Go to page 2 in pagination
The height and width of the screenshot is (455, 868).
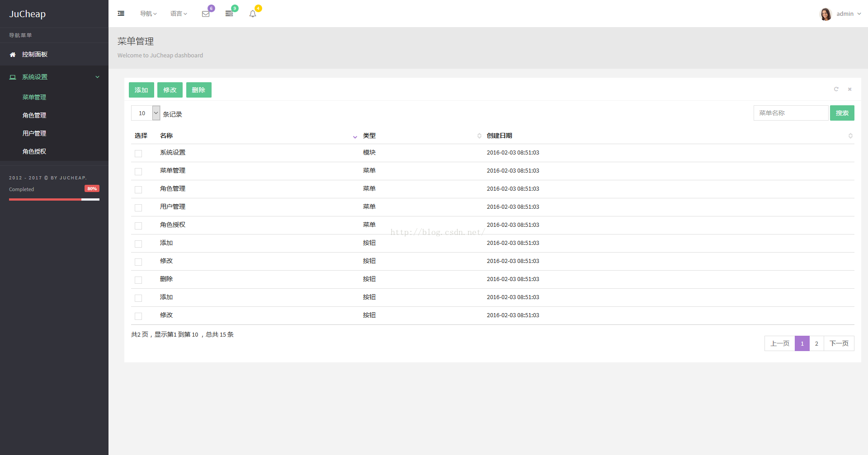816,343
